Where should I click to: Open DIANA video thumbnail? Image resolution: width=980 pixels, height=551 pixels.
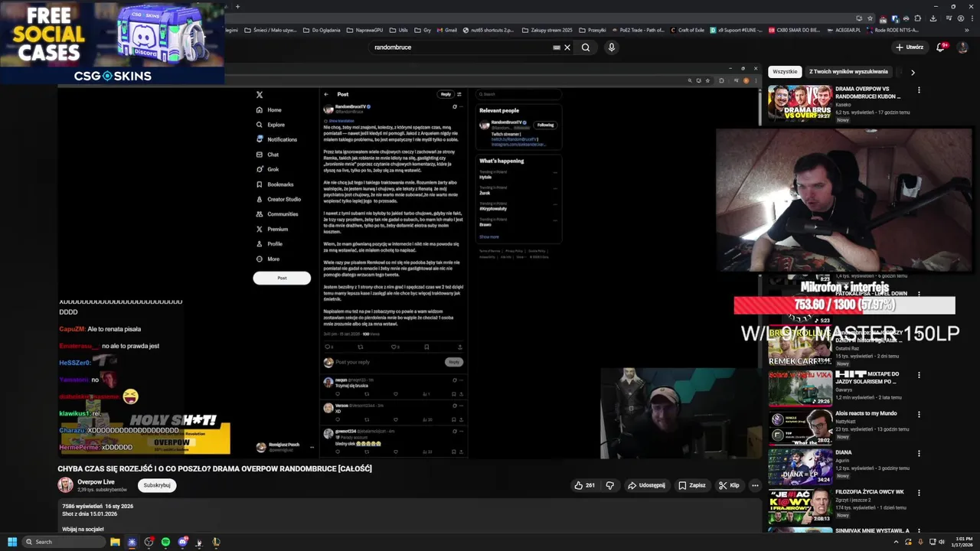800,466
